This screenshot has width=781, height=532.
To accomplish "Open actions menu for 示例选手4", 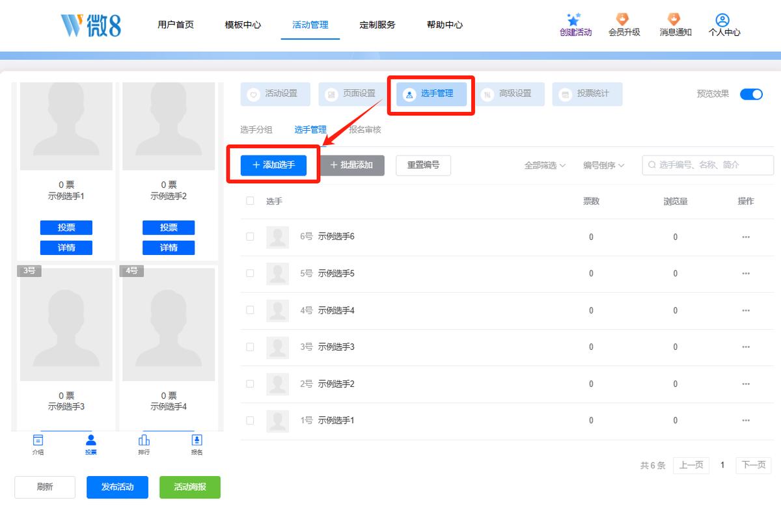I will click(x=746, y=311).
